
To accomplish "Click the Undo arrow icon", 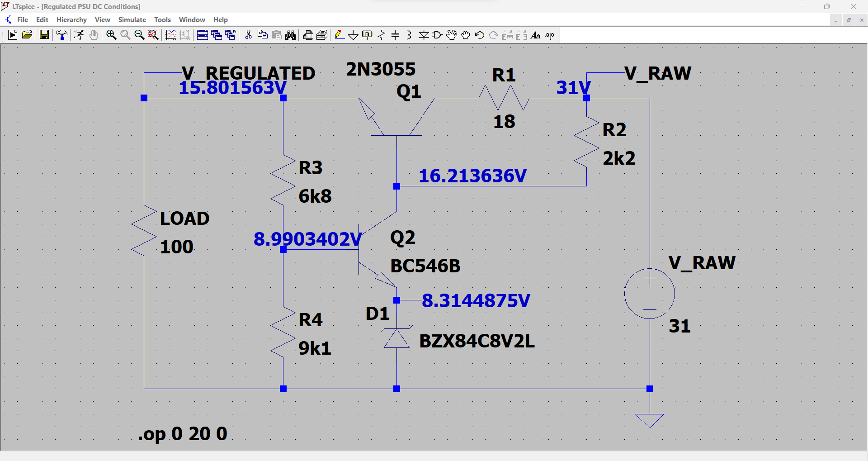I will [x=480, y=35].
